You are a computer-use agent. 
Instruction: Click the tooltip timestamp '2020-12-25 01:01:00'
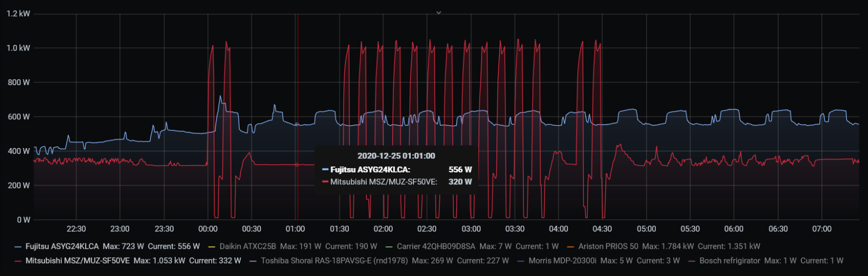click(396, 156)
